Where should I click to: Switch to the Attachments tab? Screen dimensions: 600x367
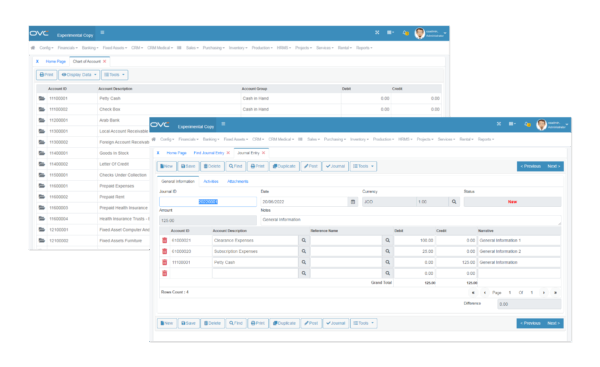point(238,181)
